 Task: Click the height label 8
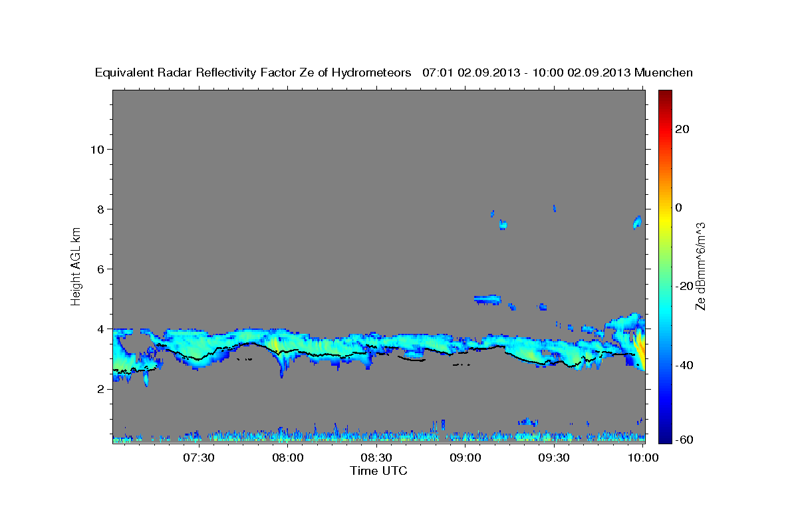tap(99, 209)
